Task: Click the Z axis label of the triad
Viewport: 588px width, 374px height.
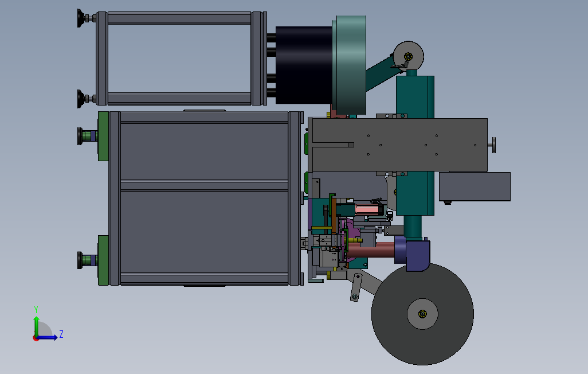Action: [61, 334]
